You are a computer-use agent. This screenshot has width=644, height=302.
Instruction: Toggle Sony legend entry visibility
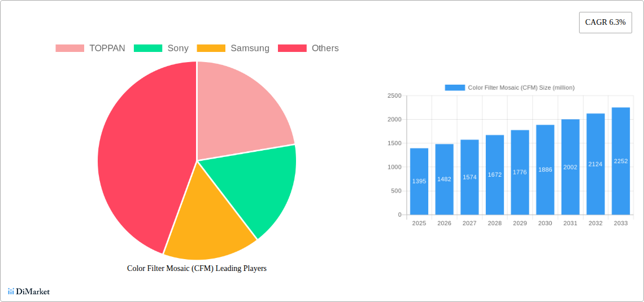tap(161, 49)
